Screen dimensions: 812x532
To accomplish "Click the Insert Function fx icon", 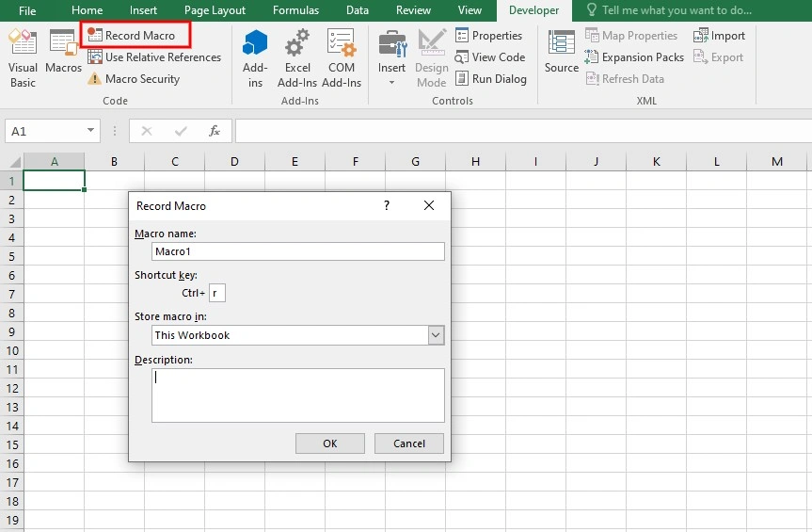I will pyautogui.click(x=215, y=131).
